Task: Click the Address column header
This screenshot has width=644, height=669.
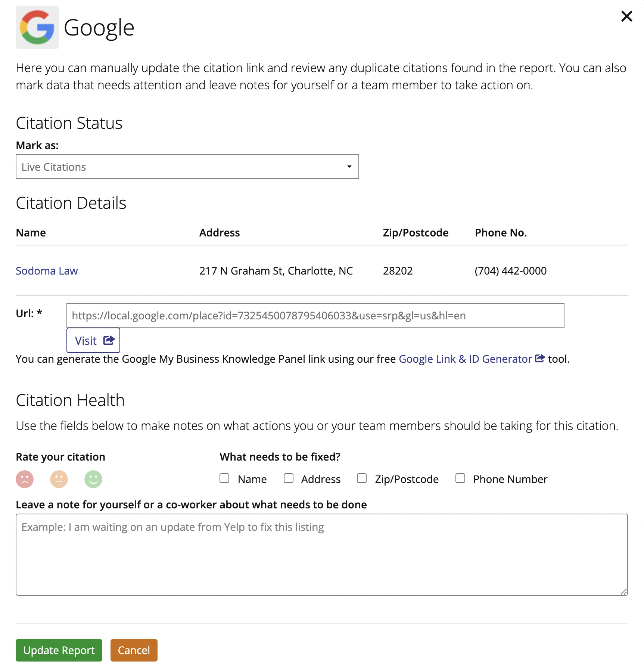Action: coord(220,233)
